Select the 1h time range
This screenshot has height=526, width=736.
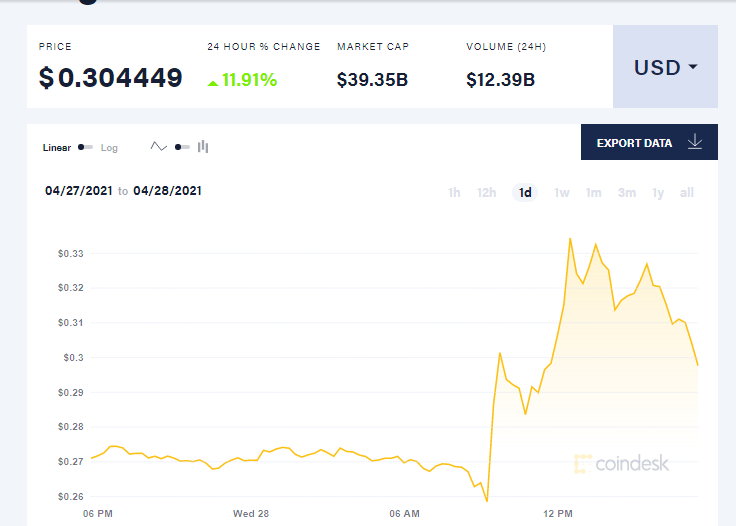coord(454,192)
